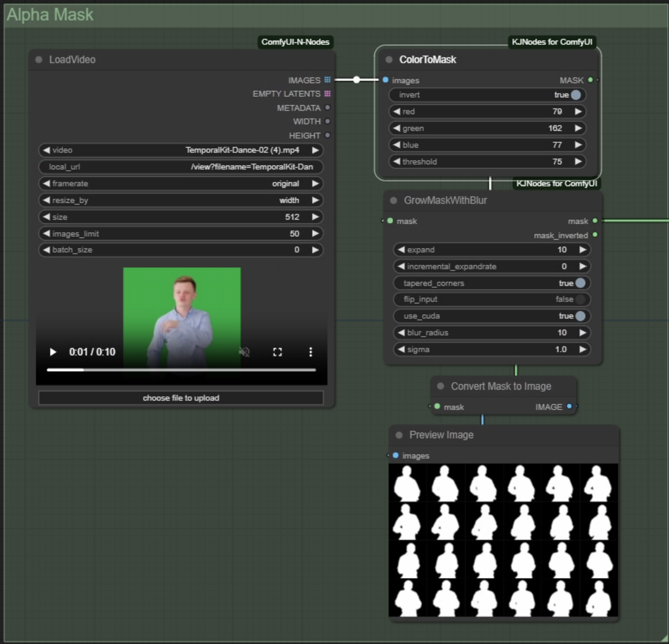Click the choose file to upload button
Image resolution: width=669 pixels, height=644 pixels.
(x=181, y=398)
